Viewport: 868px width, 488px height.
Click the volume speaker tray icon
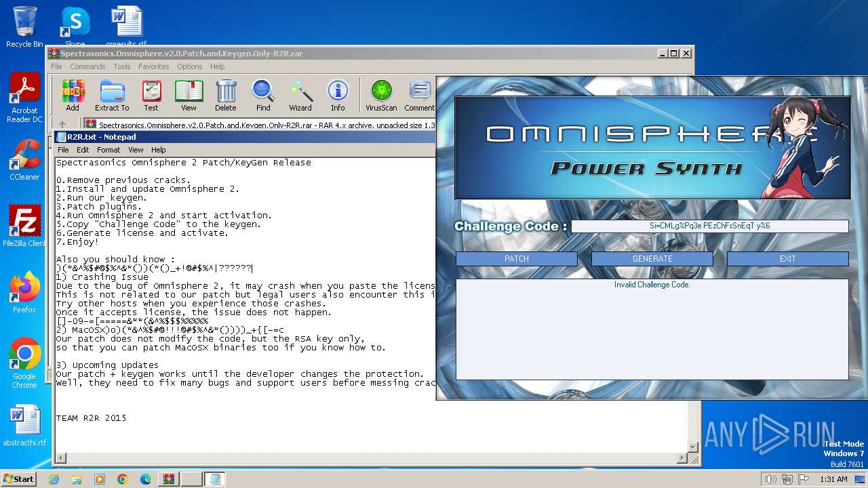pos(770,479)
